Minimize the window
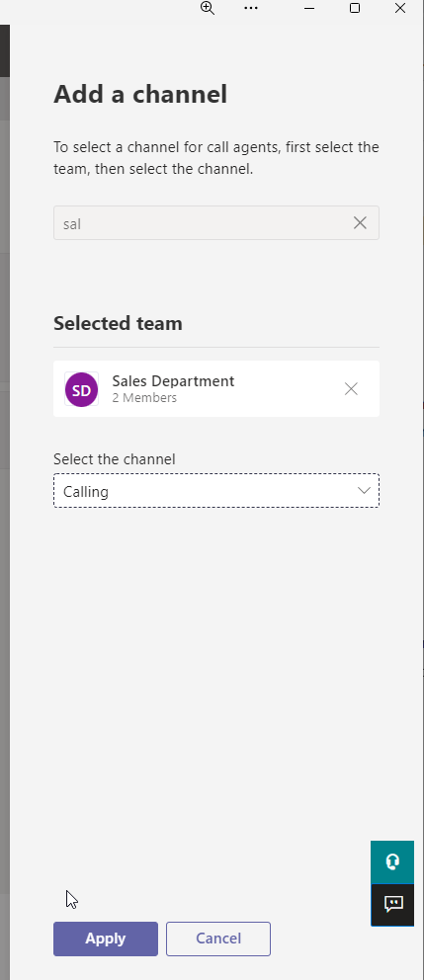Viewport: 424px width, 980px height. 309,8
